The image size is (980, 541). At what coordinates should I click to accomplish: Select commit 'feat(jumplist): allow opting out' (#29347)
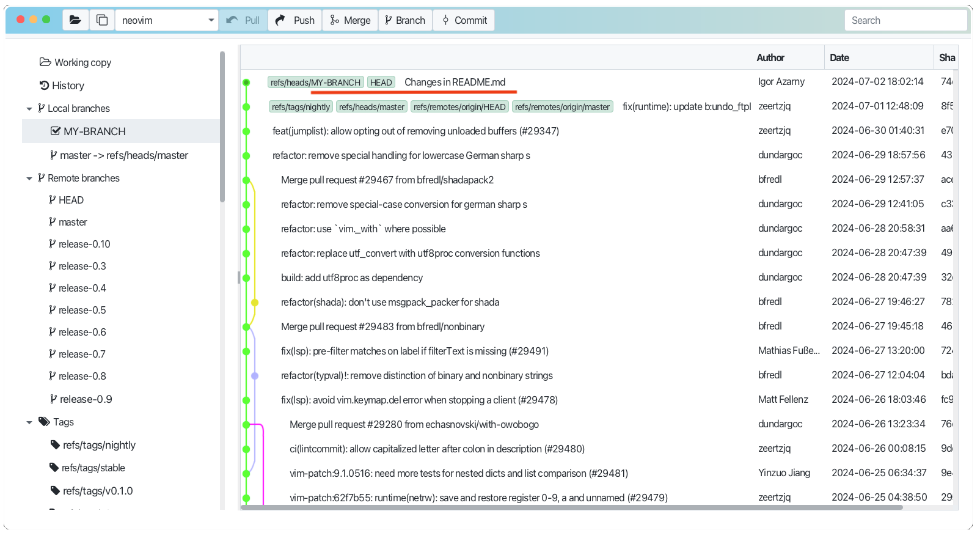(x=415, y=131)
